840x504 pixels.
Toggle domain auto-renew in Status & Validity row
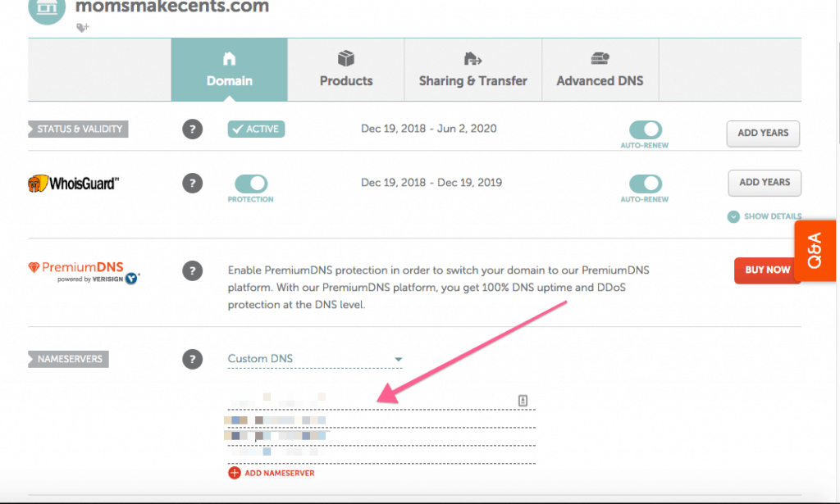point(646,129)
